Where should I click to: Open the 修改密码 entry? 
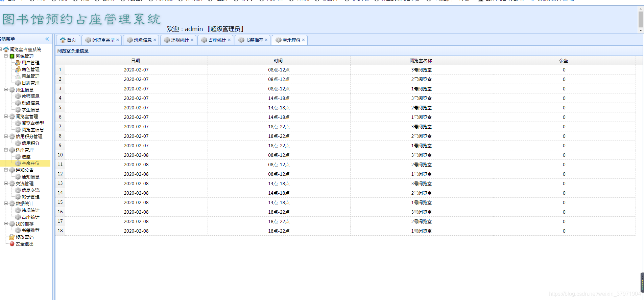24,237
